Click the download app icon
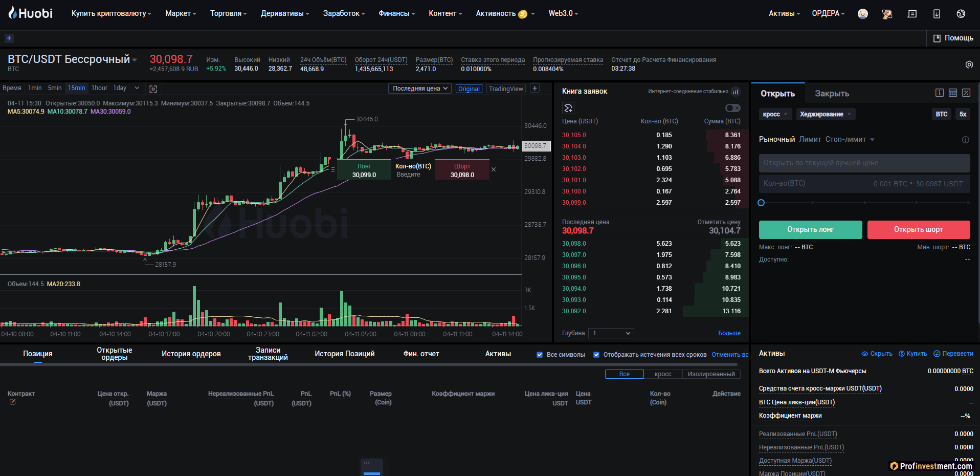980x476 pixels. pos(937,14)
